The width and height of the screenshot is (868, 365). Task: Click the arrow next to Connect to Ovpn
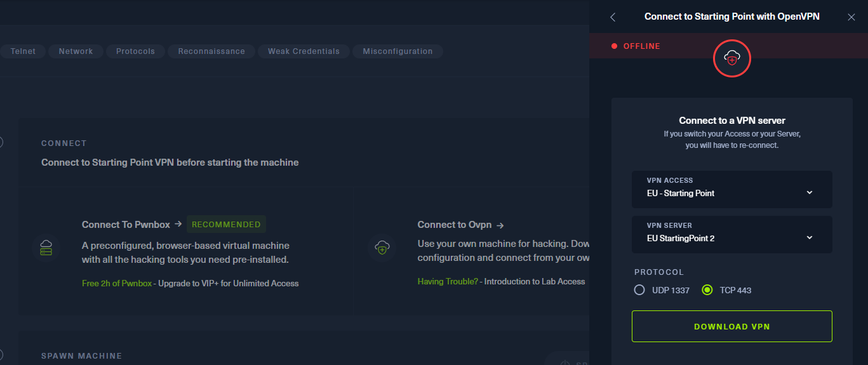coord(500,225)
